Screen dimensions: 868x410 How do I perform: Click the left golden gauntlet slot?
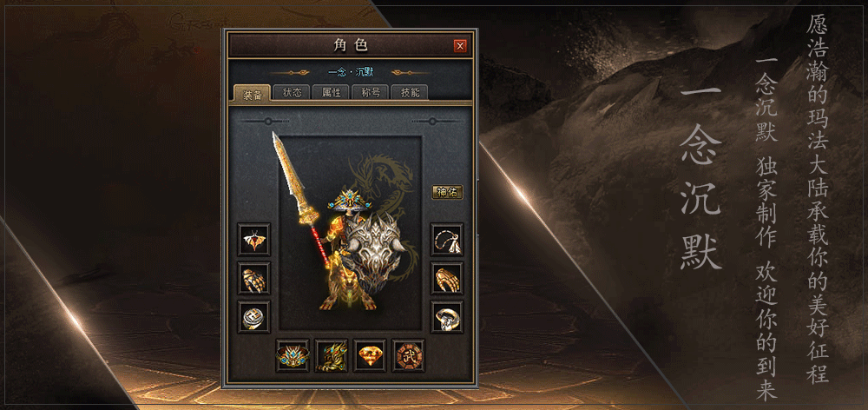coord(254,278)
